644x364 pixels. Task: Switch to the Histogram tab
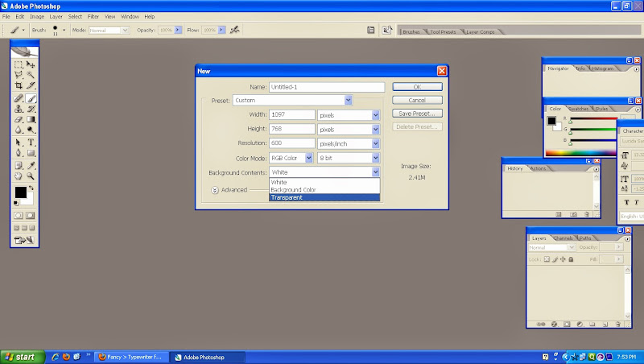(x=602, y=68)
